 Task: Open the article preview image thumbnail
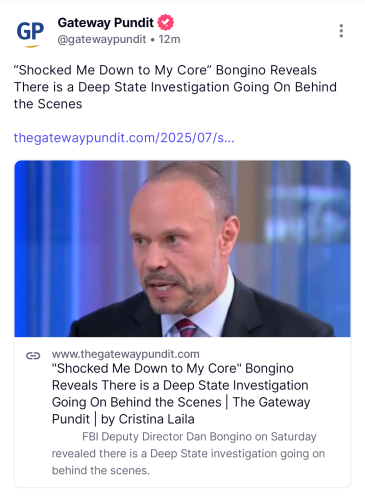(x=182, y=249)
